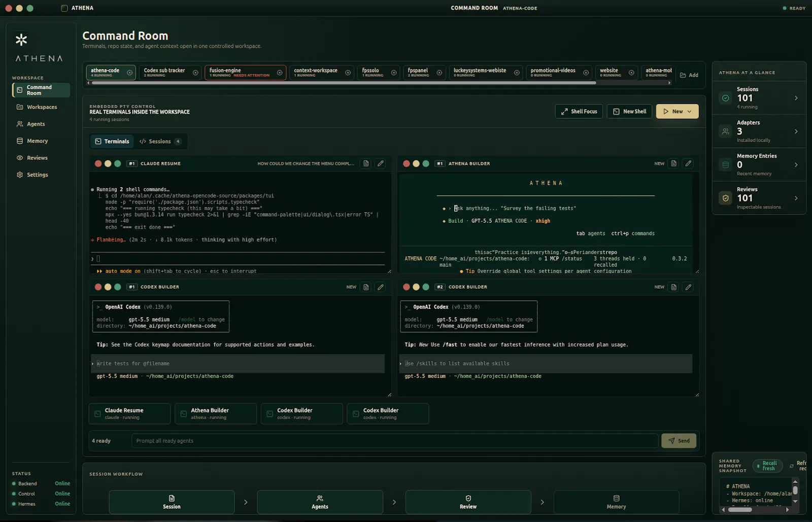Click Recall fresh button
The height and width of the screenshot is (522, 812).
pos(767,466)
